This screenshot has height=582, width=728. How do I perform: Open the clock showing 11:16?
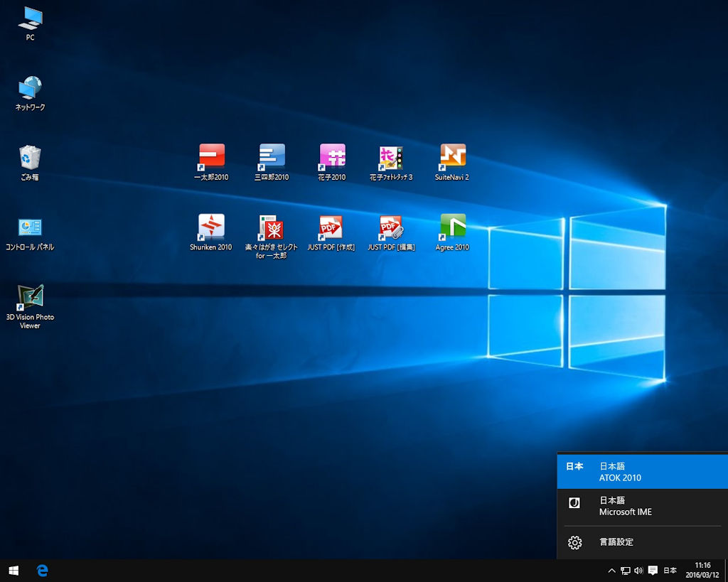pyautogui.click(x=702, y=571)
